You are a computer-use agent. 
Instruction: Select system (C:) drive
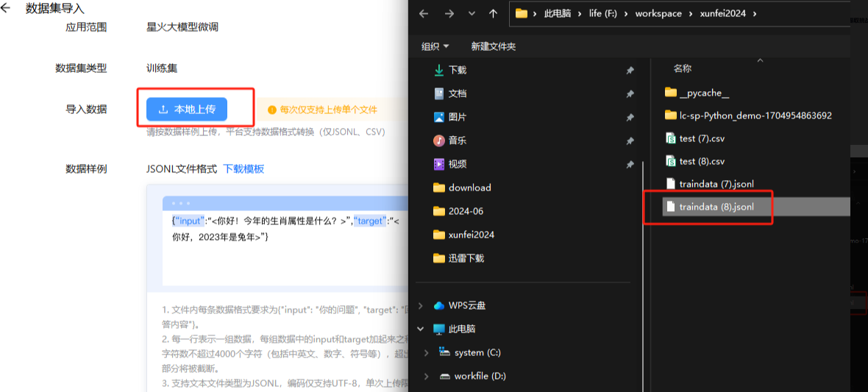[469, 353]
